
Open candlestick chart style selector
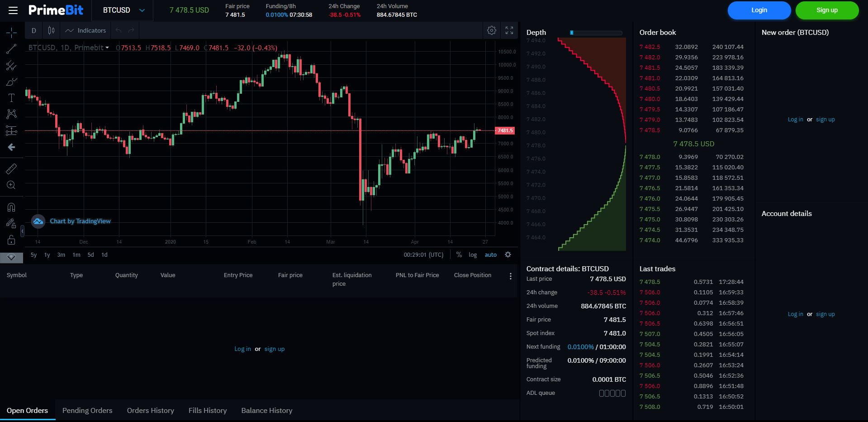tap(52, 30)
